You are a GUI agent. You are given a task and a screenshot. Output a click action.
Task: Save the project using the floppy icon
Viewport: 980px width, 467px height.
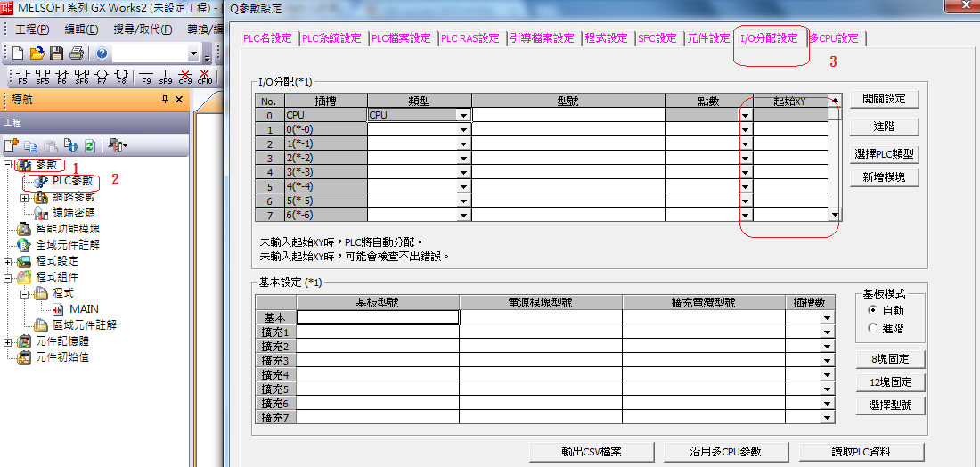56,53
